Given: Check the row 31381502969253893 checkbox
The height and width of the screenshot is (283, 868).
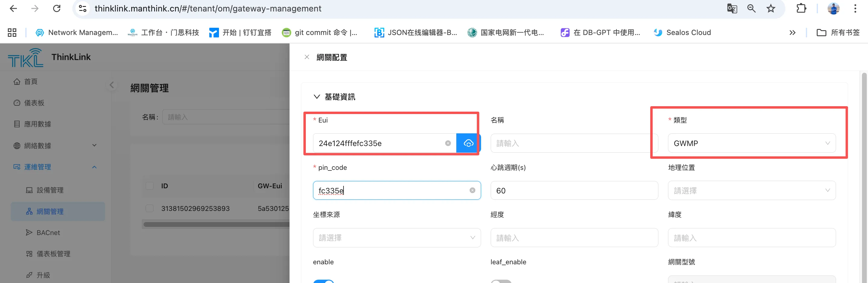Looking at the screenshot, I should 150,208.
